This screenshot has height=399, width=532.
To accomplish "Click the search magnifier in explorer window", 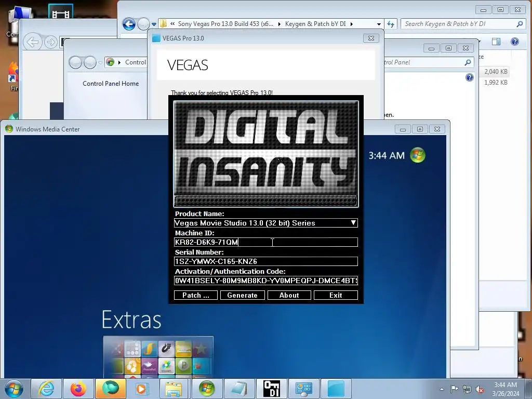I will coord(520,24).
